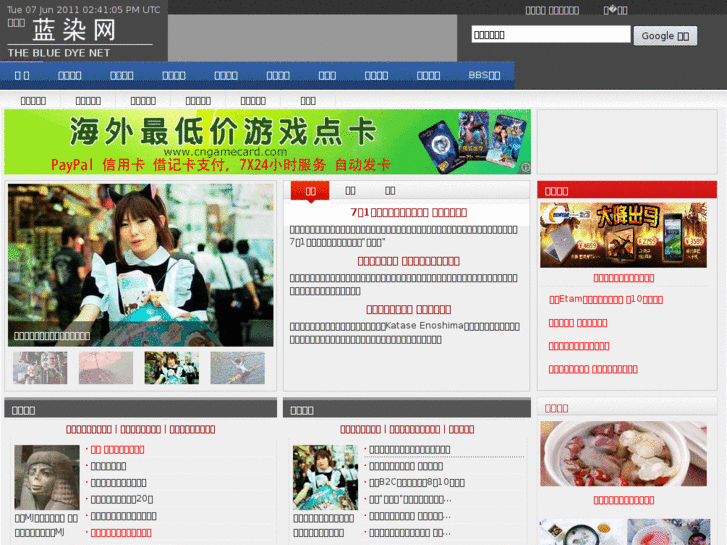
Task: Open the sphinx statue MJ thumbnail
Action: (47, 477)
